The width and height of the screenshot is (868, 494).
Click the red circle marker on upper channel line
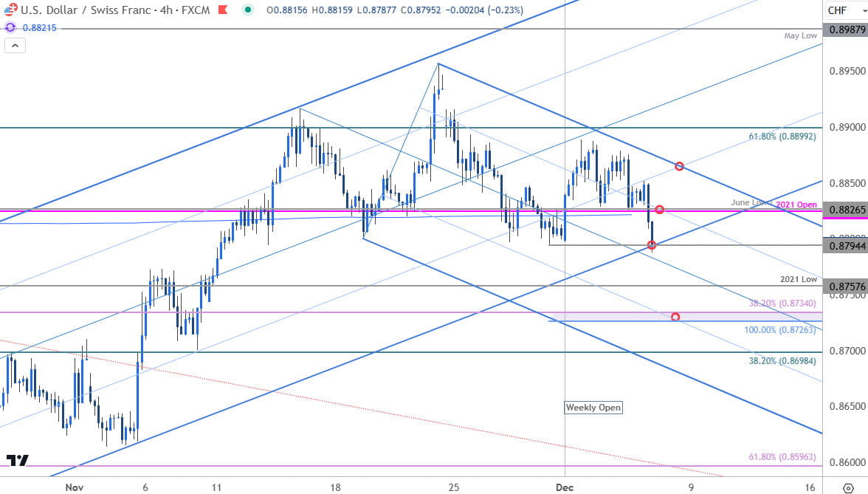(x=679, y=166)
